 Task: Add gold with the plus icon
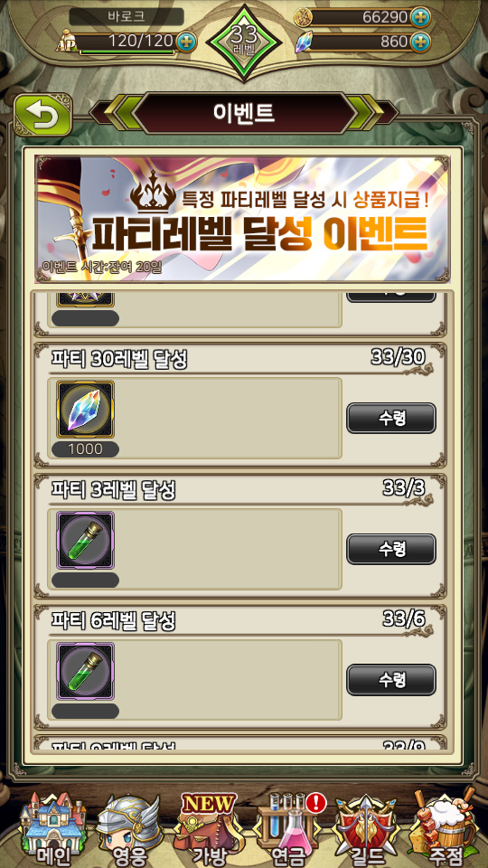point(421,17)
